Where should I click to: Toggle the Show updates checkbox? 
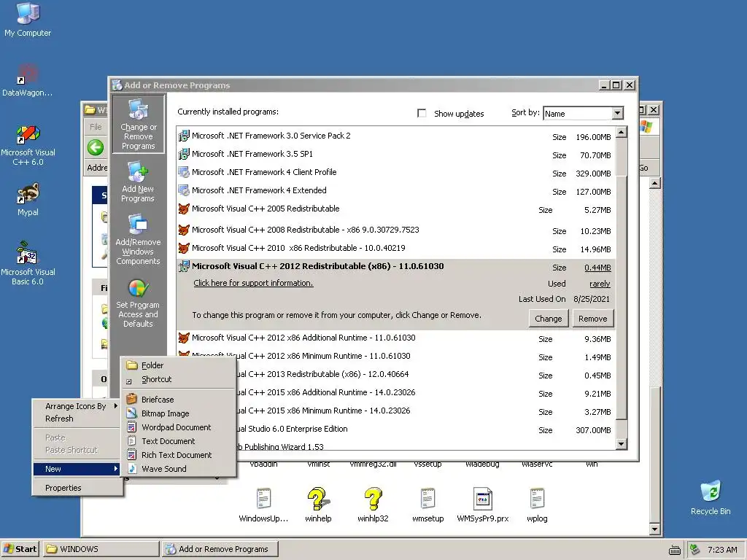(x=422, y=113)
